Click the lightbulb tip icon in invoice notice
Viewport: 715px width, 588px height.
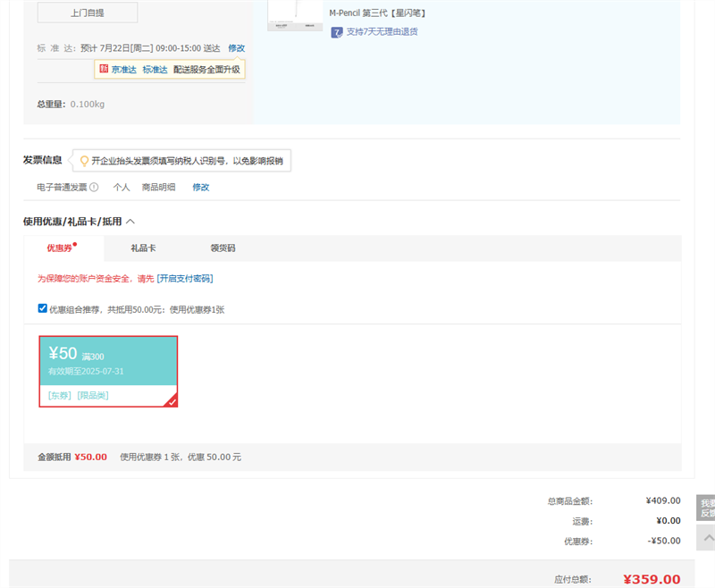point(84,161)
